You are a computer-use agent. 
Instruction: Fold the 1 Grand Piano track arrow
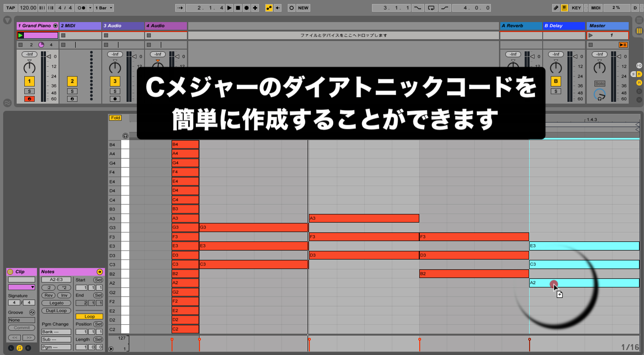click(x=55, y=26)
